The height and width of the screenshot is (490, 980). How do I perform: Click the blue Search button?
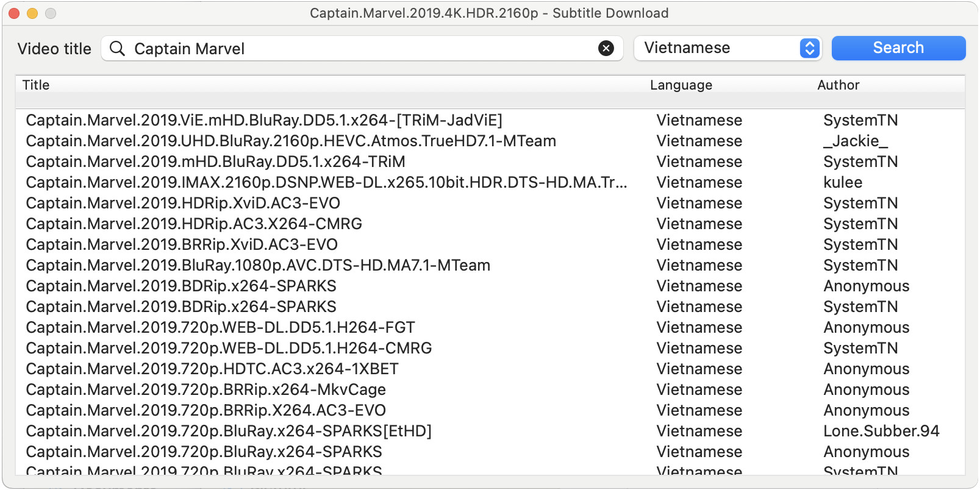[x=898, y=48]
